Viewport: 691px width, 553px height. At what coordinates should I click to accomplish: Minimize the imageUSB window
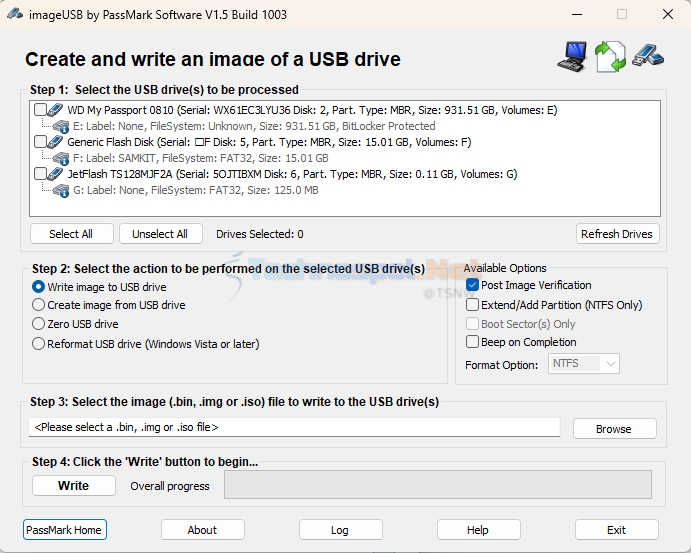coord(577,15)
